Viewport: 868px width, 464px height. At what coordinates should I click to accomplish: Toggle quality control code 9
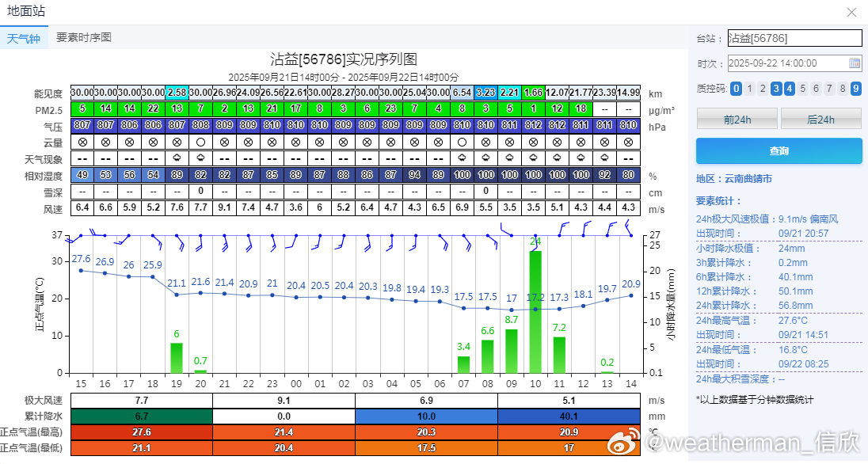click(x=856, y=89)
